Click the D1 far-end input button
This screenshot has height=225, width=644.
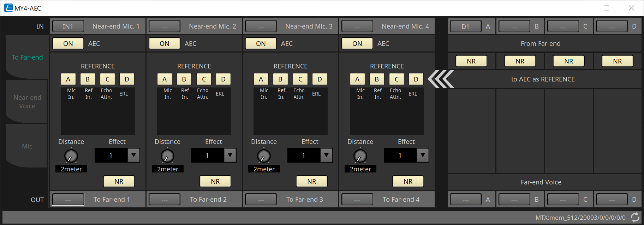click(465, 26)
